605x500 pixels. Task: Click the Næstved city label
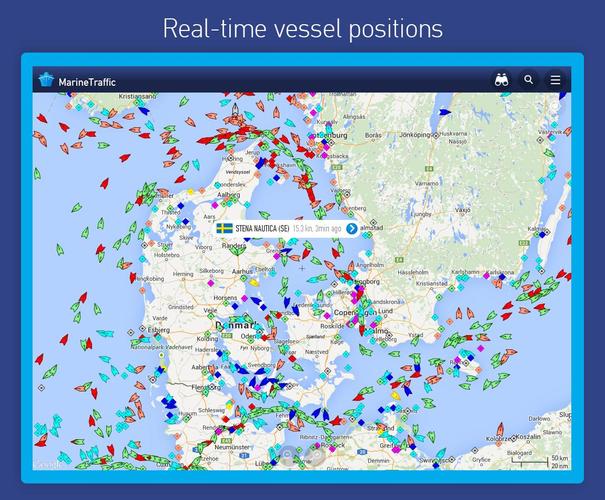(x=317, y=352)
